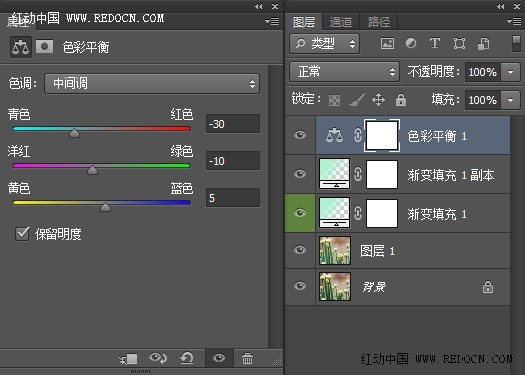Collapse the Properties panel with double arrows
The height and width of the screenshot is (375, 525).
tap(258, 6)
